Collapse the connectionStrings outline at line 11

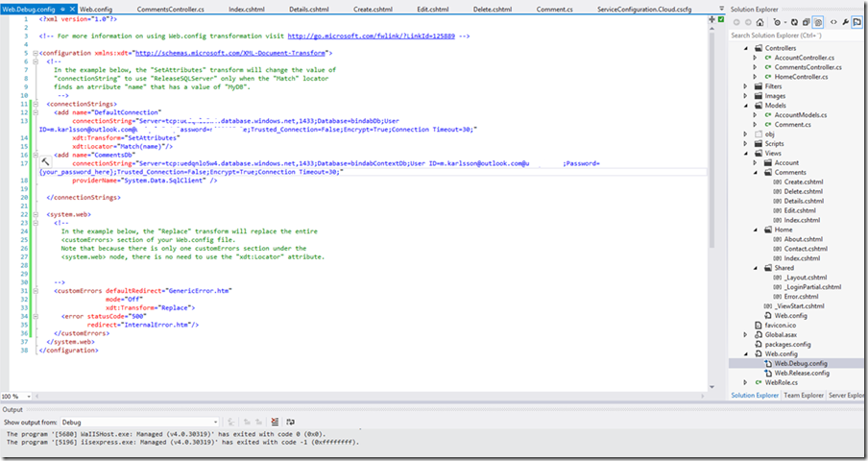[x=36, y=104]
